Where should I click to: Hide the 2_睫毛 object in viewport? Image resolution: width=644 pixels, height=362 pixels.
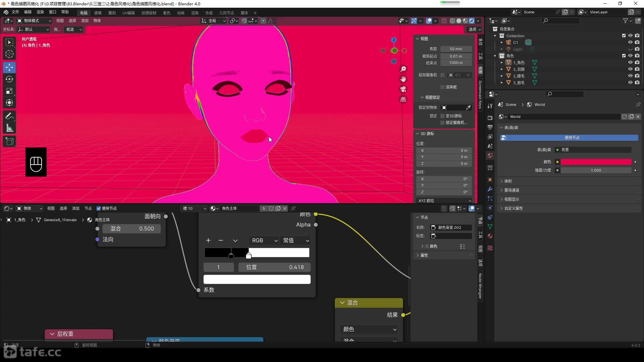click(630, 76)
